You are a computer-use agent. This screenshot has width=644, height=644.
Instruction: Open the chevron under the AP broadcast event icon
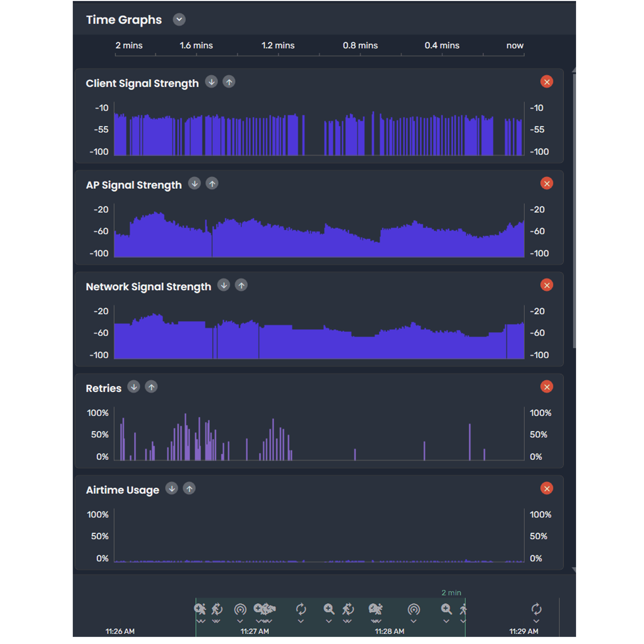241,621
